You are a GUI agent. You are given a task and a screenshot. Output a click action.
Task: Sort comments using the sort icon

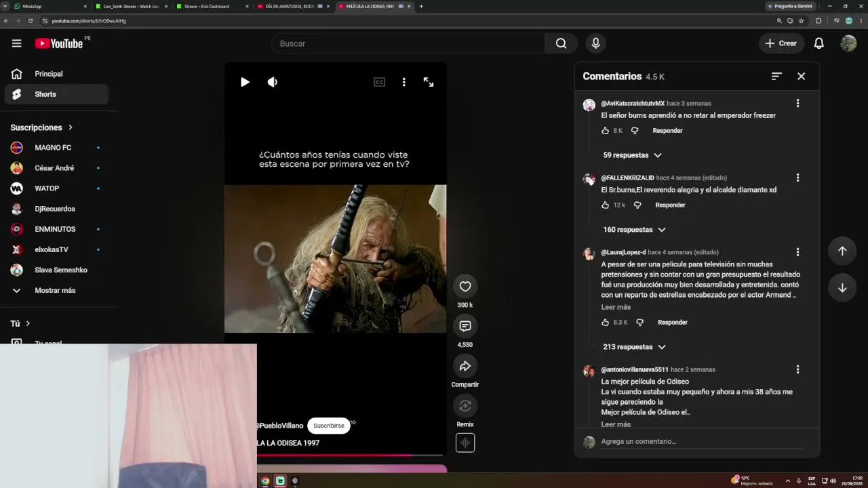coord(776,77)
